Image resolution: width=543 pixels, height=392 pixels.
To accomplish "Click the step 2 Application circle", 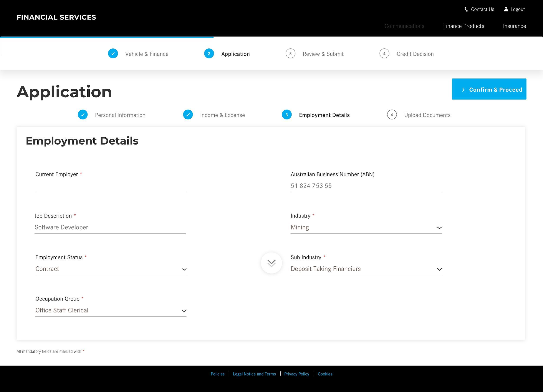I will coord(209,54).
